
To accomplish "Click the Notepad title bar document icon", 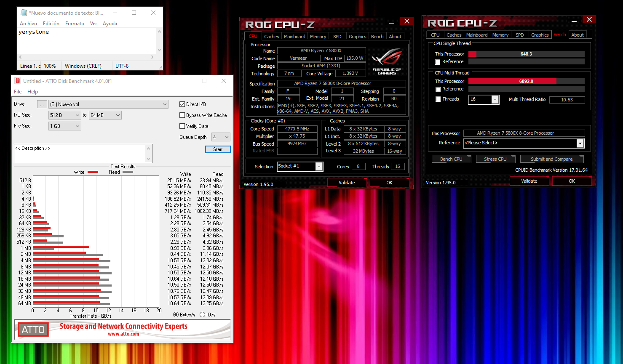I will [24, 13].
